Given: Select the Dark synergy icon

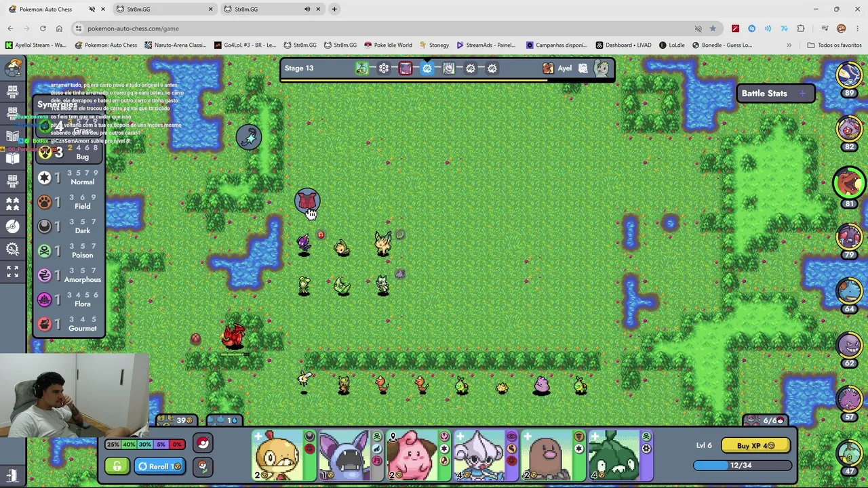Looking at the screenshot, I should coord(45,226).
